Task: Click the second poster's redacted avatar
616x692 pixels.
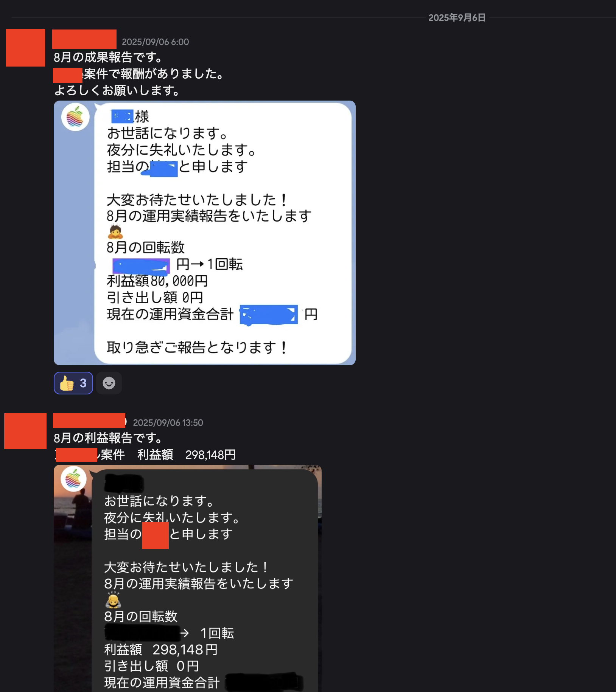Action: [25, 431]
